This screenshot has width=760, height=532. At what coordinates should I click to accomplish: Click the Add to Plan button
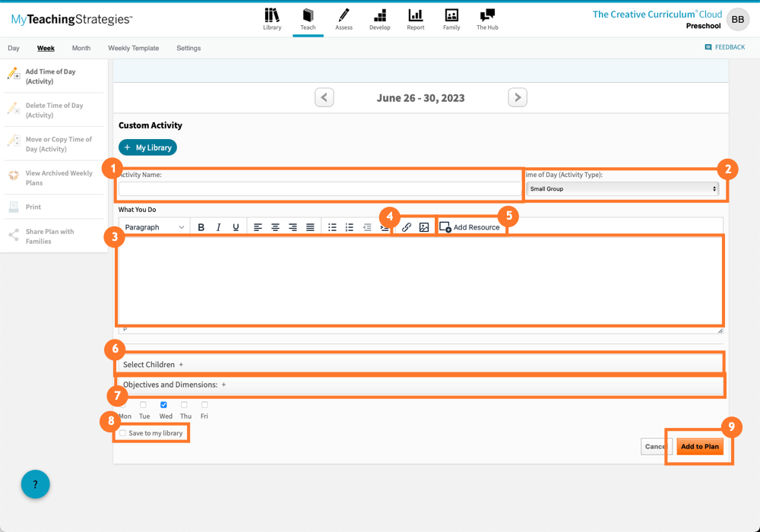pos(699,446)
